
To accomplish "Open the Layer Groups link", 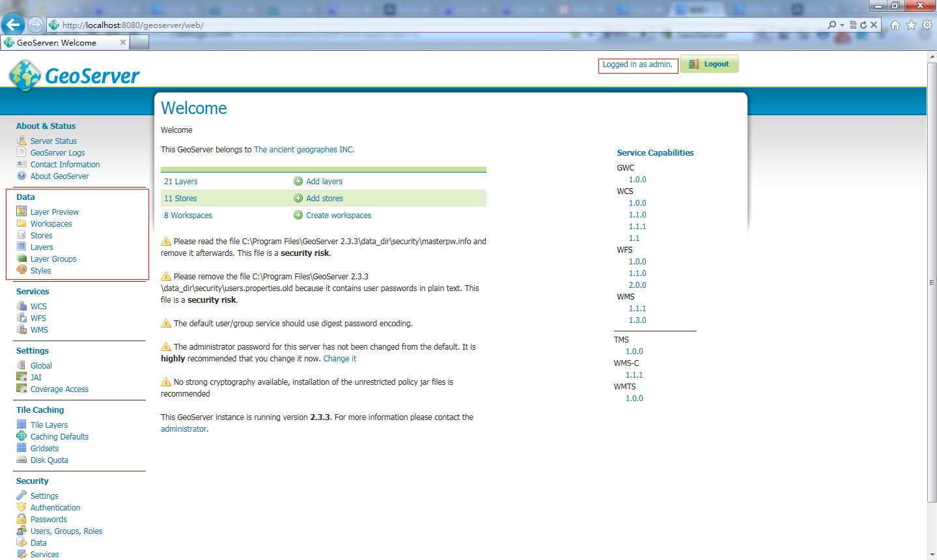I will 53,259.
